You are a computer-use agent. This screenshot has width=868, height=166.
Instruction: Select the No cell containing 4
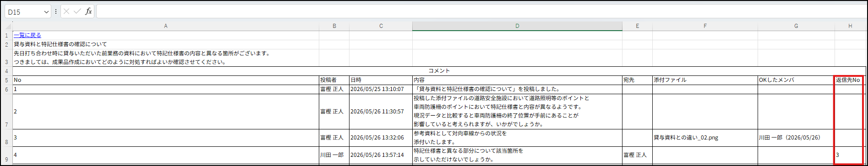(166, 155)
